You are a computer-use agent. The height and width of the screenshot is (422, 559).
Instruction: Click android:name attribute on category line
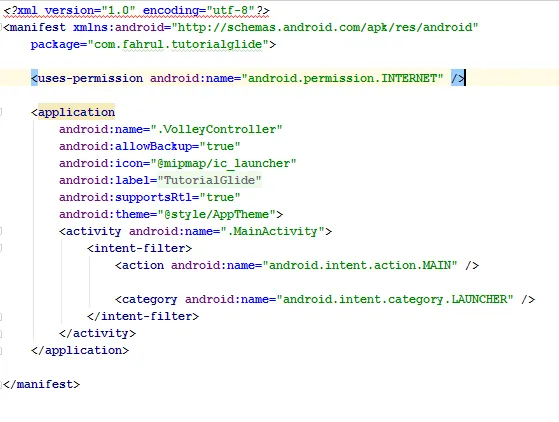tap(227, 299)
